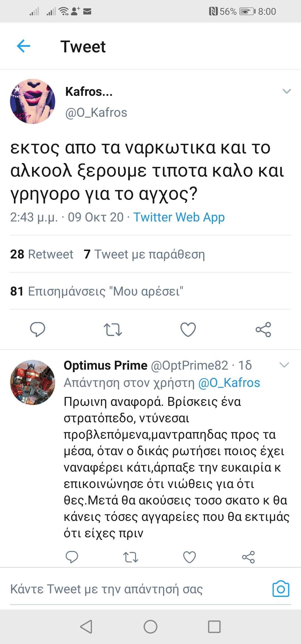Retweet the Kafros main tweet

point(113,330)
